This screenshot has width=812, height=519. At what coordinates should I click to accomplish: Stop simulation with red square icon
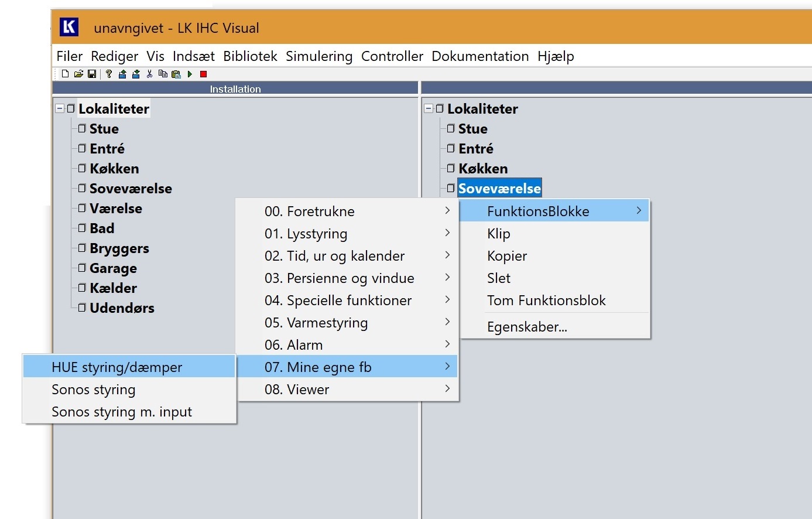click(203, 74)
